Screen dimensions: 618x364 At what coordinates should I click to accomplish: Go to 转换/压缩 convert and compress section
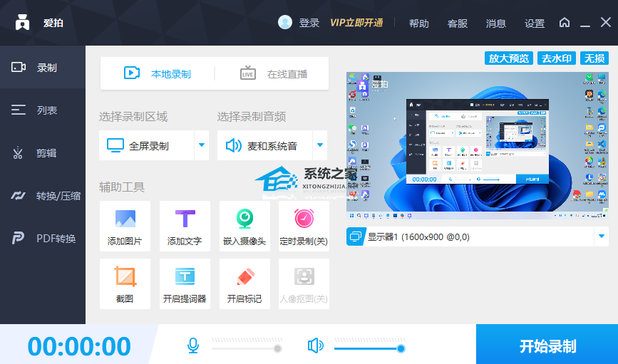43,195
